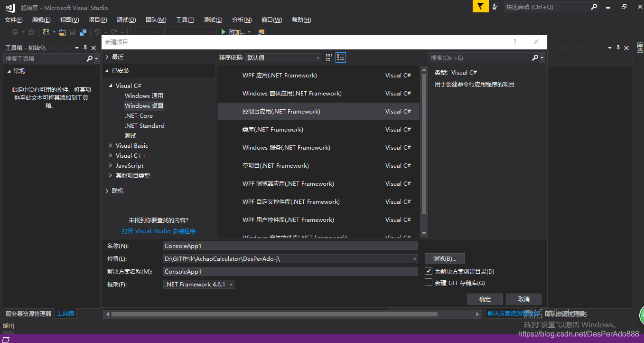Click the Toolbox search magnifier icon

pos(89,58)
